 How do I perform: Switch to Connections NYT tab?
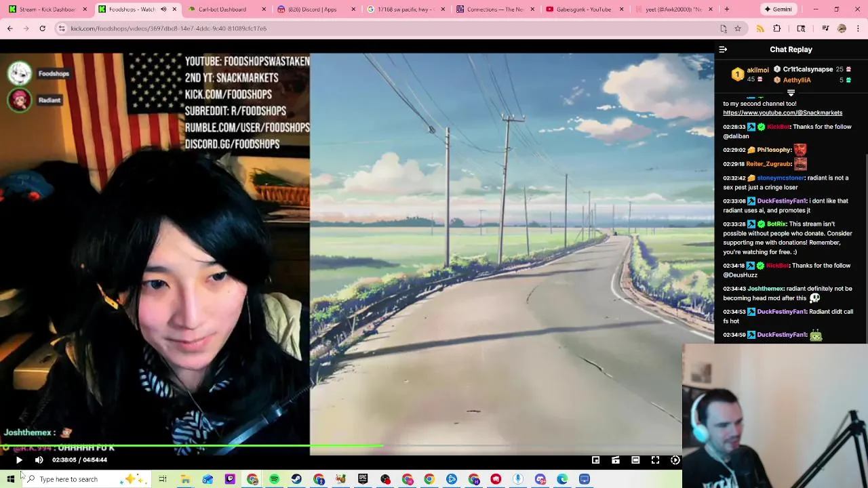[x=495, y=9]
